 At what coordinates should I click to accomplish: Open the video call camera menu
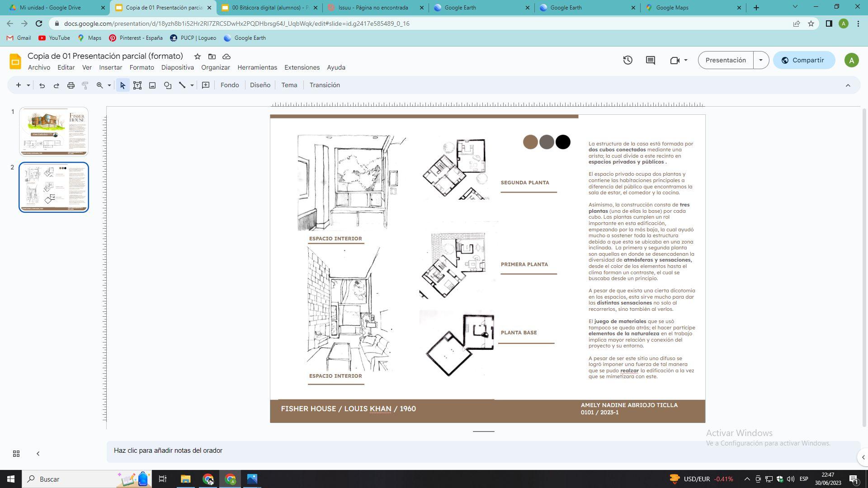coord(678,60)
